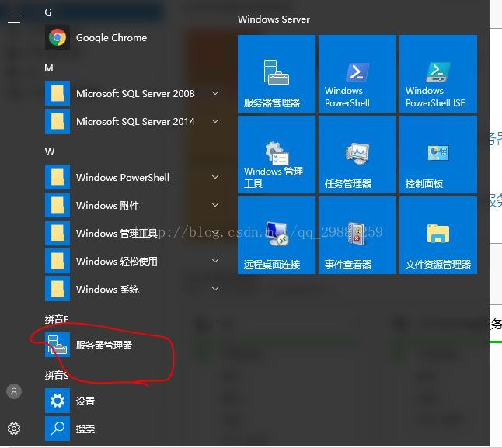The image size is (502, 448).
Task: Open the 事件查看器 tile
Action: coord(357,235)
